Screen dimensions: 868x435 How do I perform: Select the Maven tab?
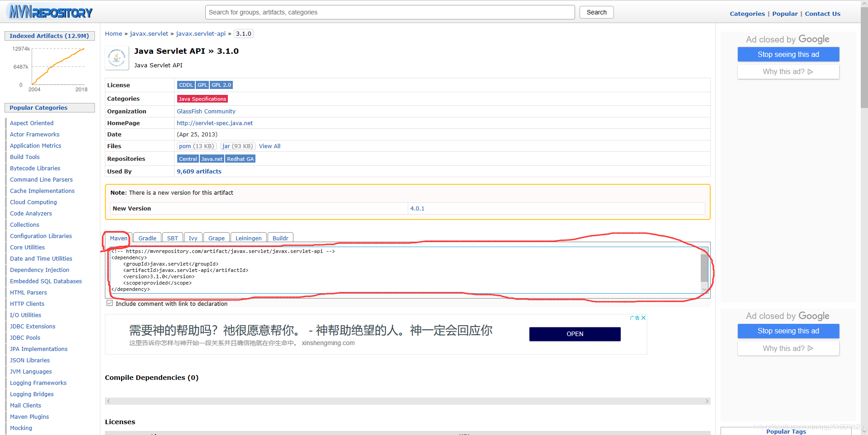(118, 238)
